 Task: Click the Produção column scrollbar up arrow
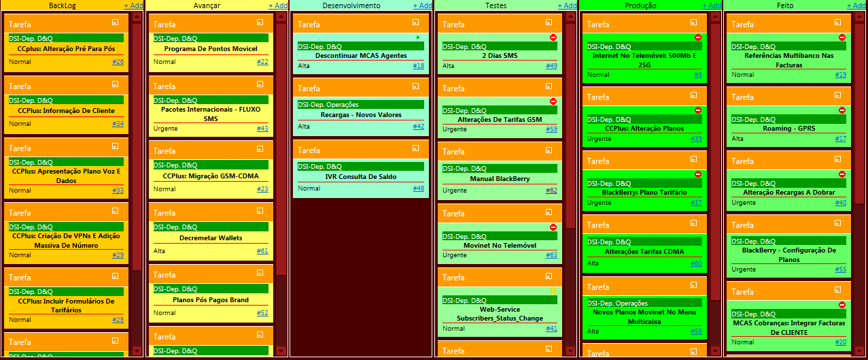(x=715, y=17)
